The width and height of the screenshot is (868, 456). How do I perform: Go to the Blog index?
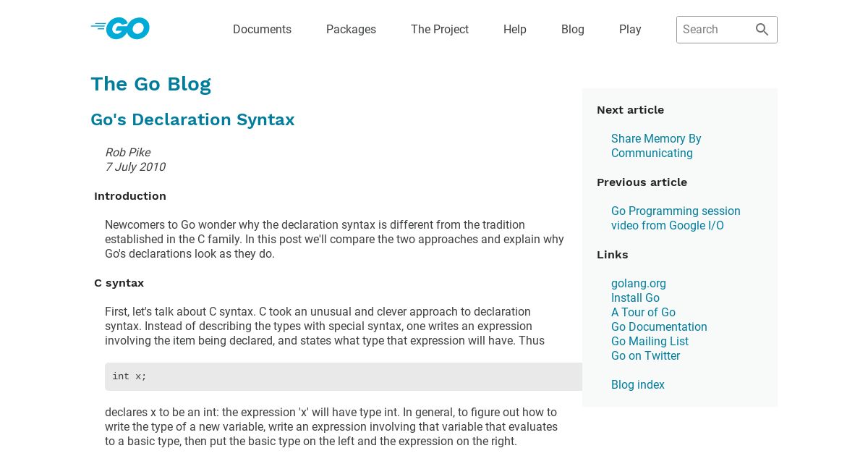click(638, 385)
